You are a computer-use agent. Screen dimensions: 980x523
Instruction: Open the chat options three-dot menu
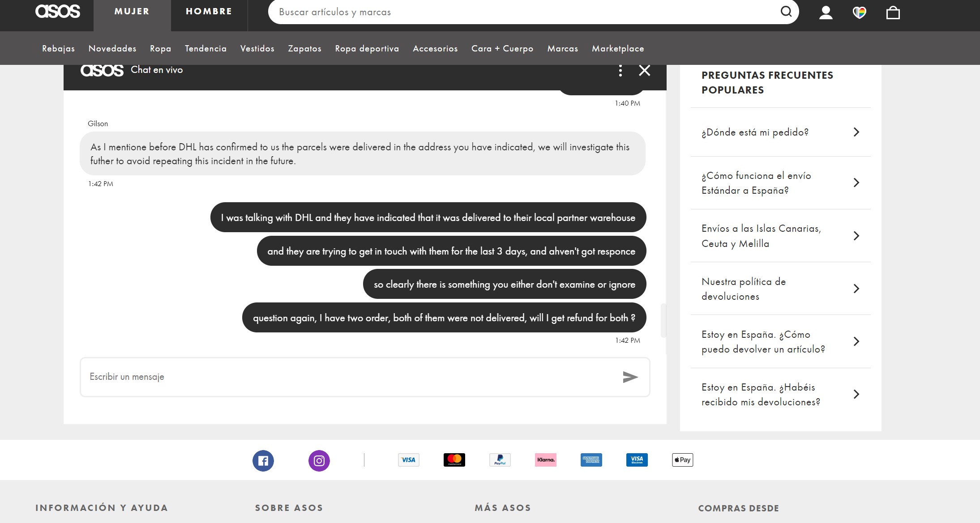621,70
